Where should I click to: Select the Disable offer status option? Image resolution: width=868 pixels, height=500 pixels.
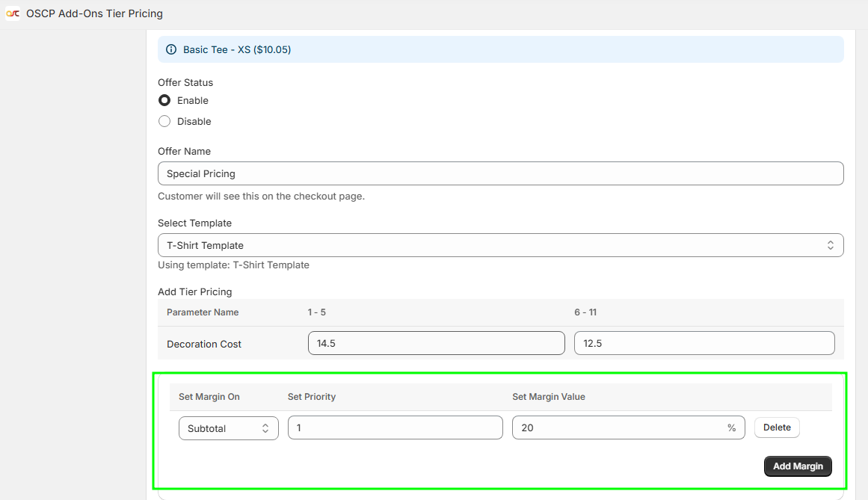tap(164, 121)
